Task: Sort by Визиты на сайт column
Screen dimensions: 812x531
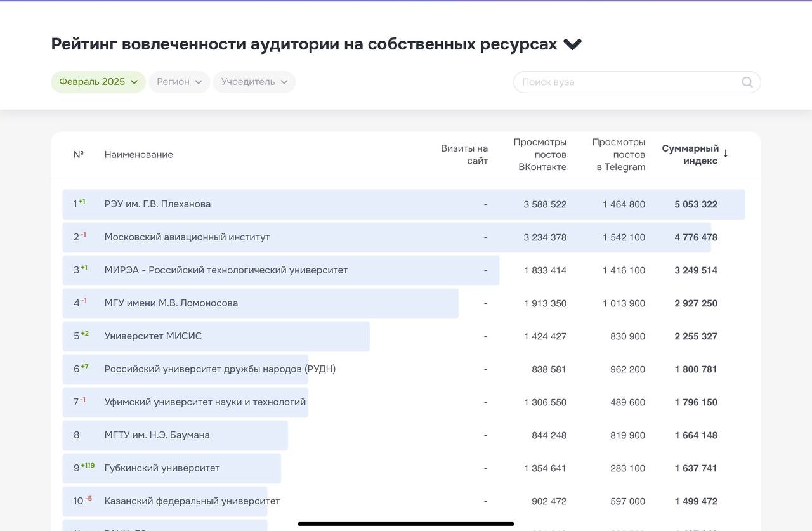Action: [x=464, y=154]
